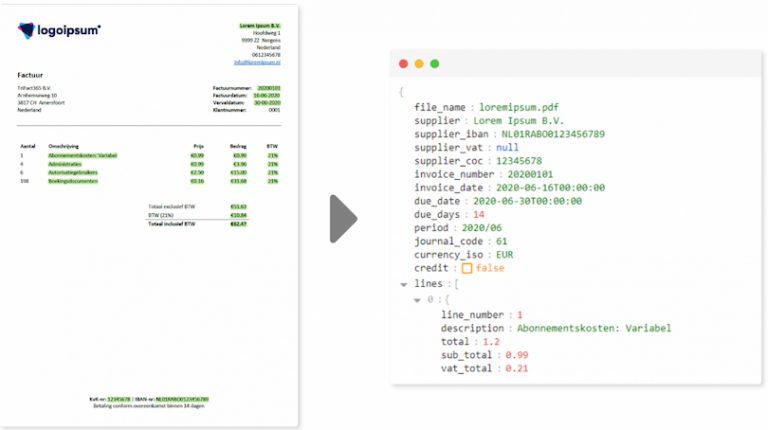Open the info email link on invoice
The image size is (768, 430).
click(257, 62)
